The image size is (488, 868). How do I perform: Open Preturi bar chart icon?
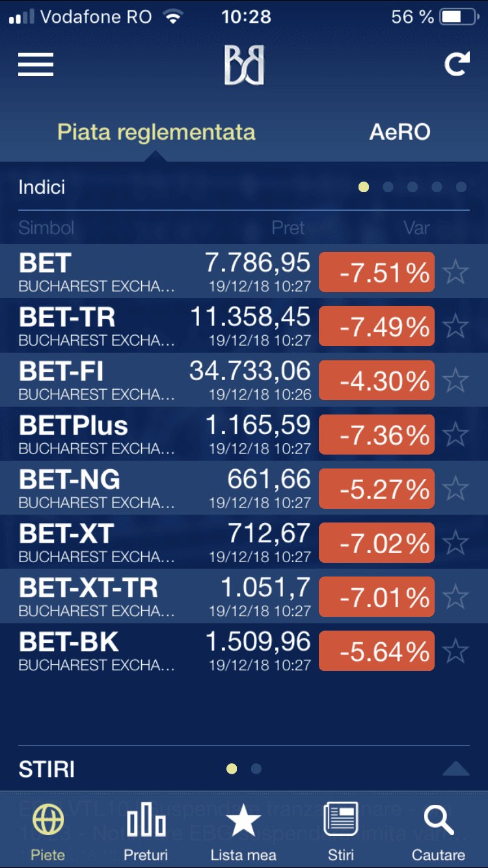click(x=146, y=819)
